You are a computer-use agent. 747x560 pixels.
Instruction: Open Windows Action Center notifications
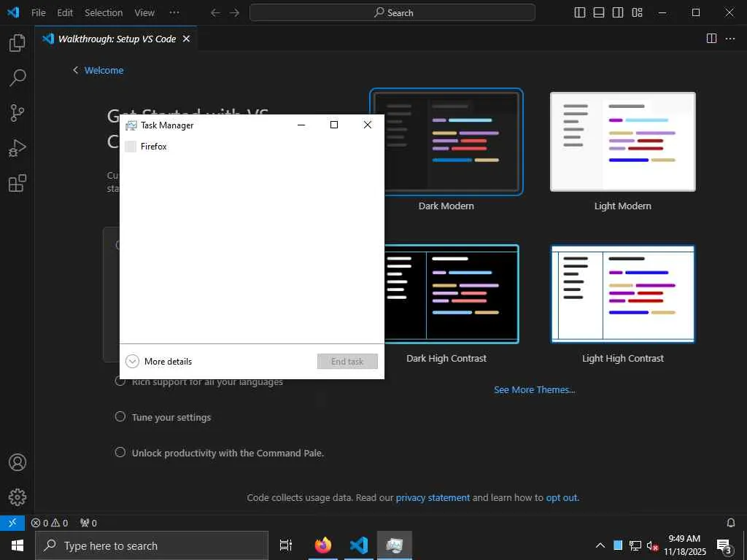pos(724,545)
